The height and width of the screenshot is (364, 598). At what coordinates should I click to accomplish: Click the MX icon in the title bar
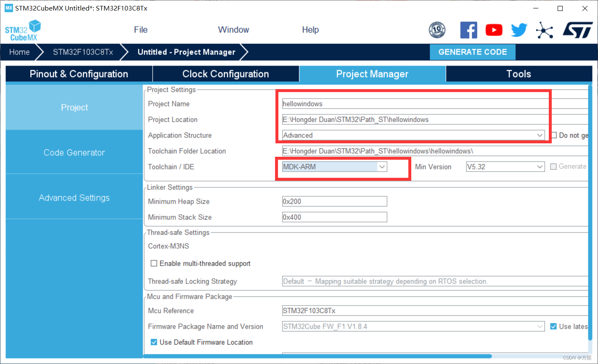click(x=8, y=8)
